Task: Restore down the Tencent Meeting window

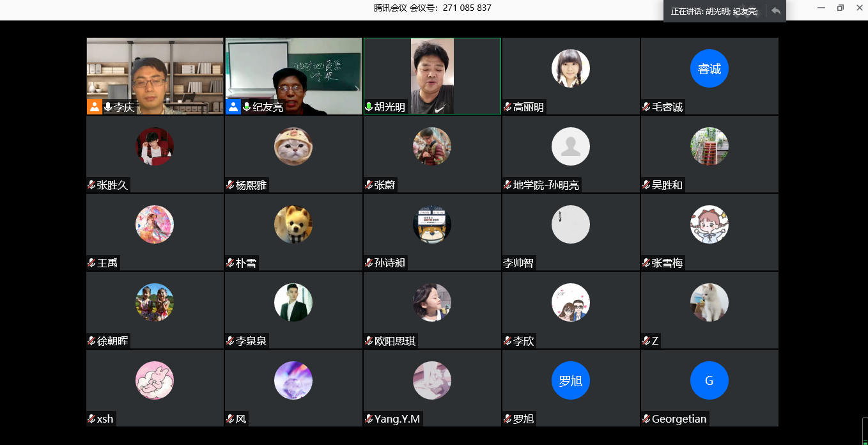Action: point(841,8)
